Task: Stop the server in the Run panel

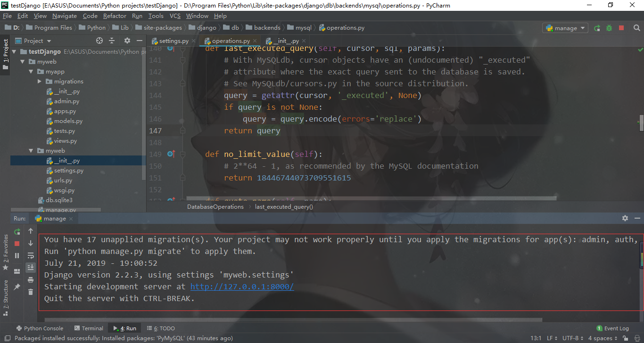Action: tap(17, 244)
